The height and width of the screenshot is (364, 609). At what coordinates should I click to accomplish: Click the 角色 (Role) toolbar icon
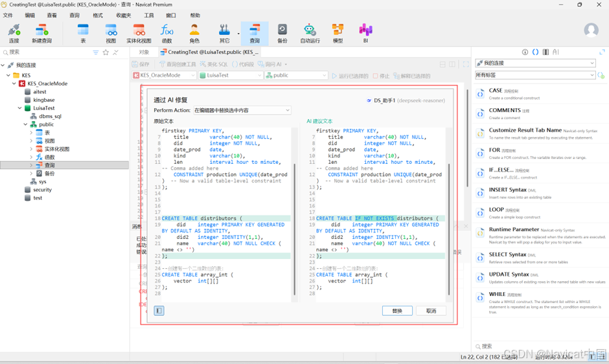click(194, 34)
